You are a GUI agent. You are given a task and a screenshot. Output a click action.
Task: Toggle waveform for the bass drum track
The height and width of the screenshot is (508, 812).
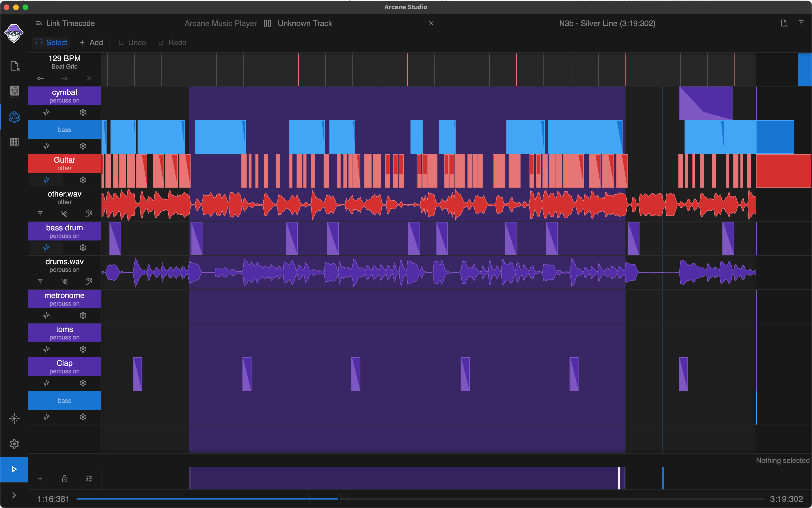[x=46, y=248]
